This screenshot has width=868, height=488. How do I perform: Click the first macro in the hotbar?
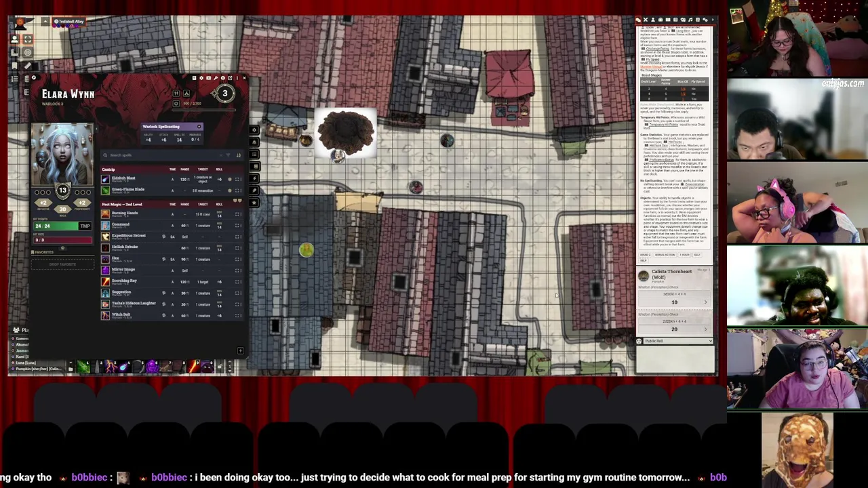83,367
